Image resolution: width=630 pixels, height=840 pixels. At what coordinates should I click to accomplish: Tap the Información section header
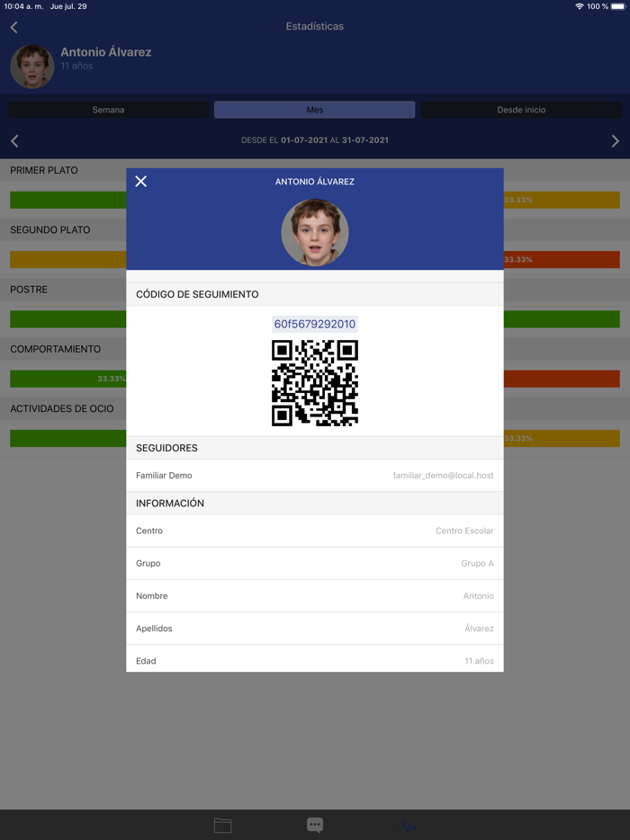click(x=315, y=503)
